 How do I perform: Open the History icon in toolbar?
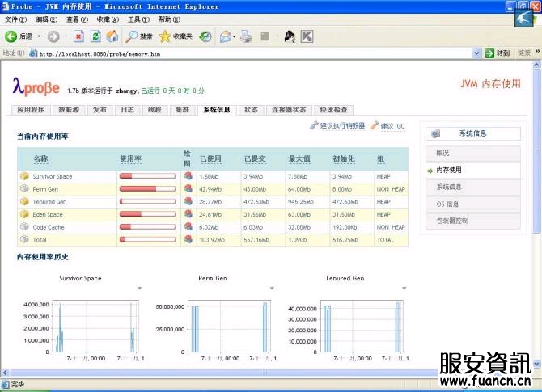205,36
